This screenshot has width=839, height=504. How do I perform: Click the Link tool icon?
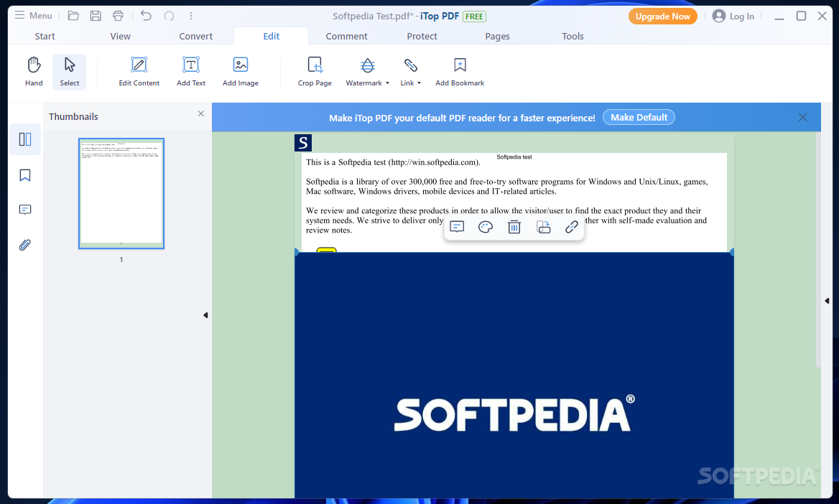[x=410, y=65]
